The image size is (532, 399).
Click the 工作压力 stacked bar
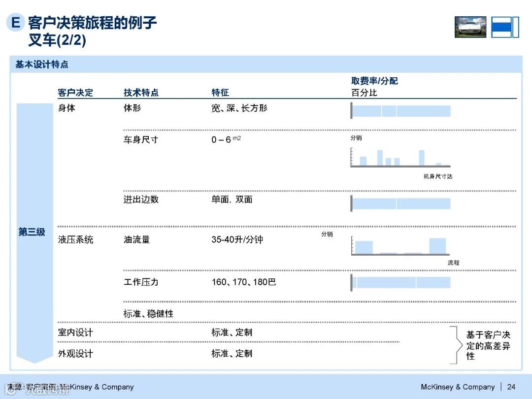pos(400,282)
